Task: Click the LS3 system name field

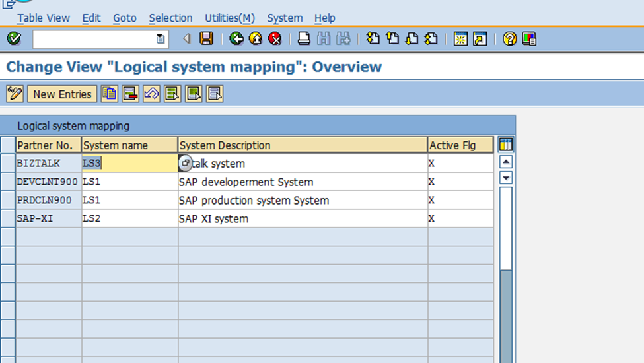Action: [129, 163]
